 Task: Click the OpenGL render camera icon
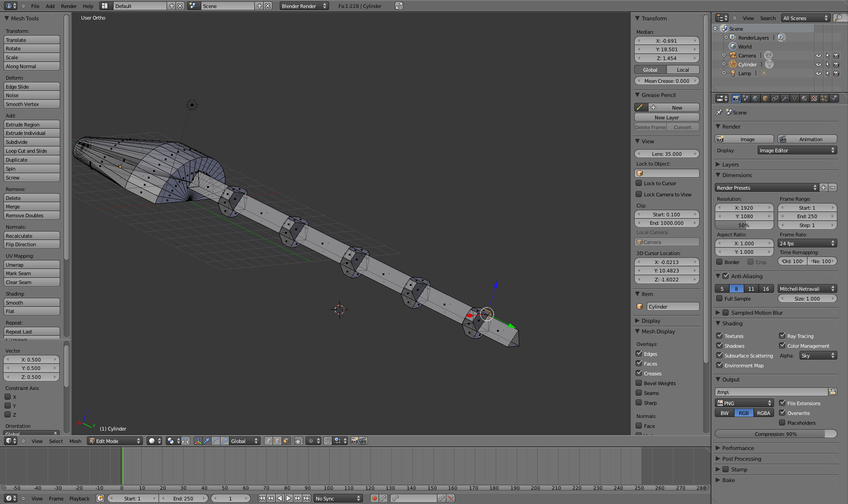pos(354,441)
